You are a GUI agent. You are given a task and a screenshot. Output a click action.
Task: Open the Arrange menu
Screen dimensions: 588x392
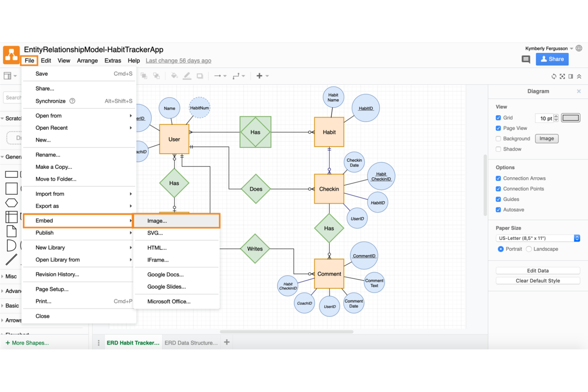click(x=87, y=61)
